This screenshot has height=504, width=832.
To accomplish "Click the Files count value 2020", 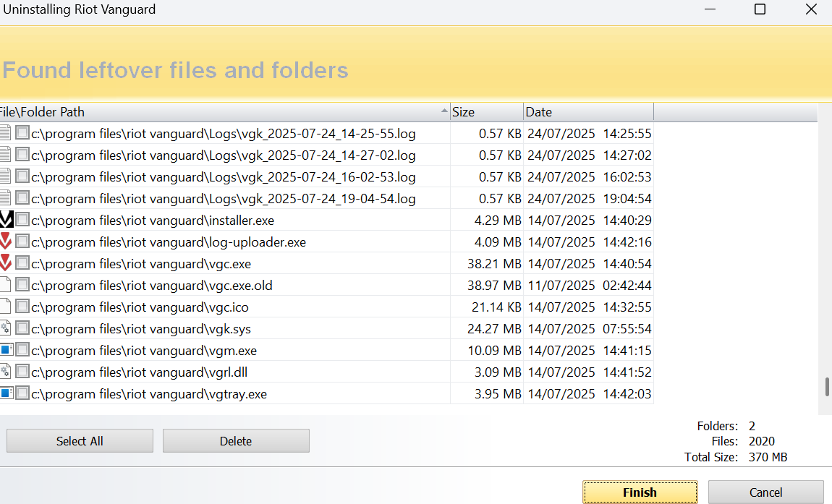I will pyautogui.click(x=761, y=441).
